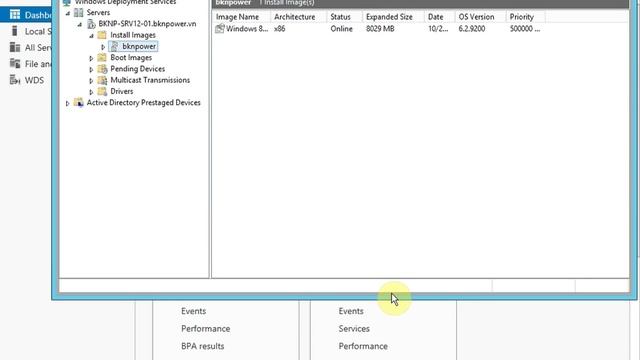Expand the Boot Images node

click(91, 58)
